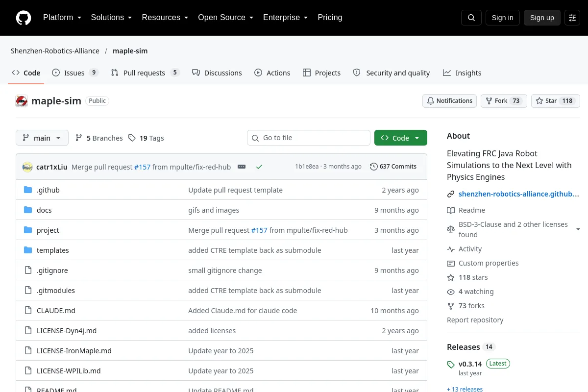The width and height of the screenshot is (588, 392).
Task: Click the LICENSE-Dyn4j.md file icon
Action: [28, 331]
